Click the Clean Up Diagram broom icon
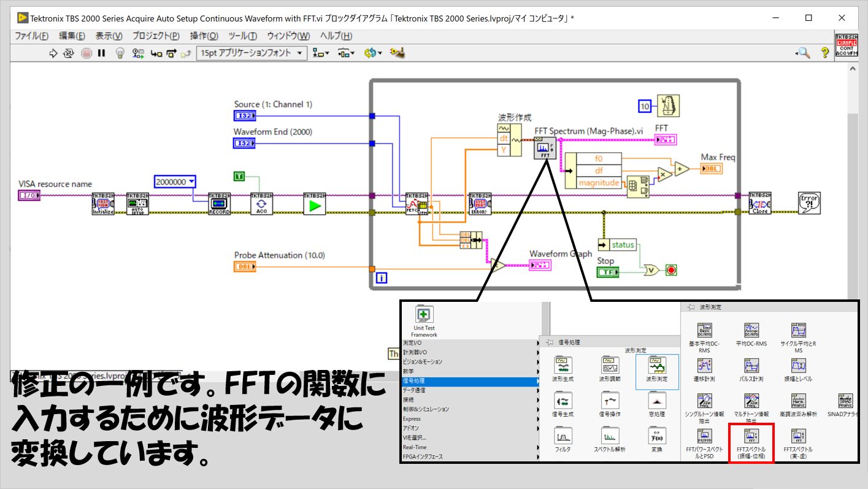 click(x=397, y=53)
